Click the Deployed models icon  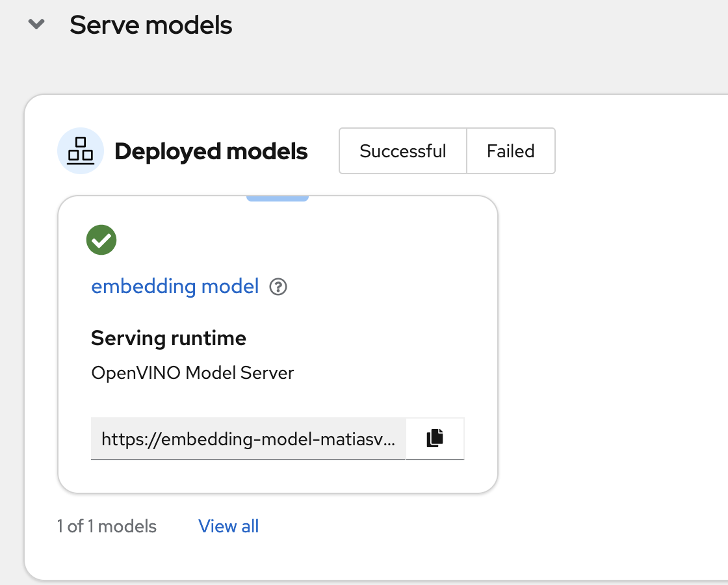tap(81, 151)
